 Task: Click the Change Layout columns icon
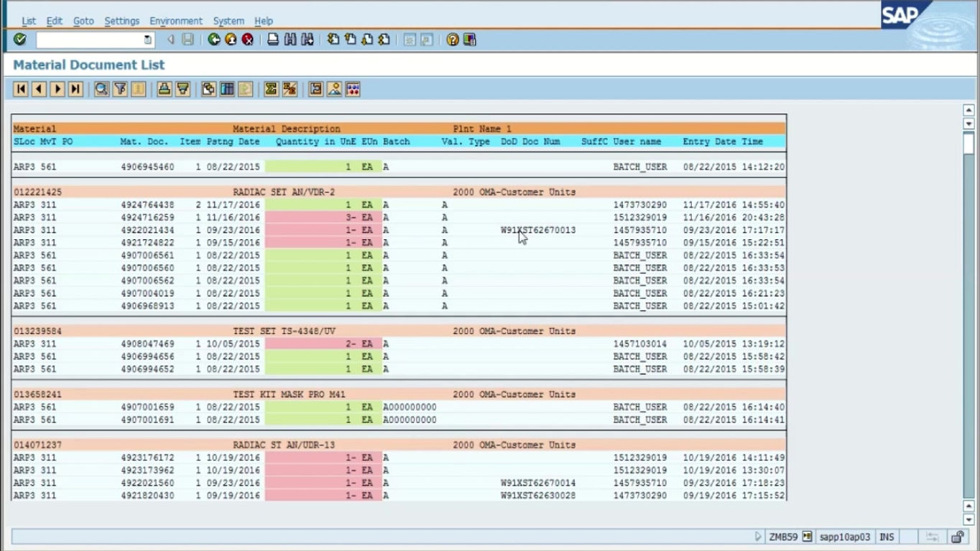(227, 89)
